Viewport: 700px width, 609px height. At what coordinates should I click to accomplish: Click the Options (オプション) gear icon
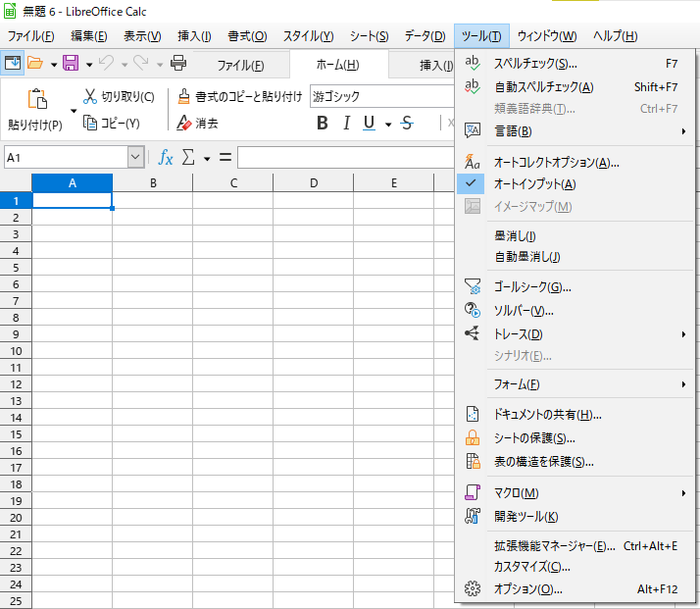coord(472,589)
